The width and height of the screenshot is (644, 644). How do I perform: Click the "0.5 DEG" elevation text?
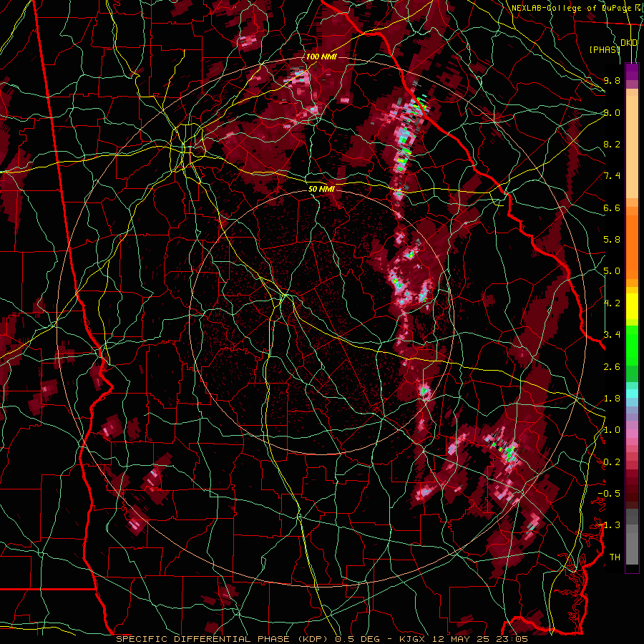click(357, 639)
